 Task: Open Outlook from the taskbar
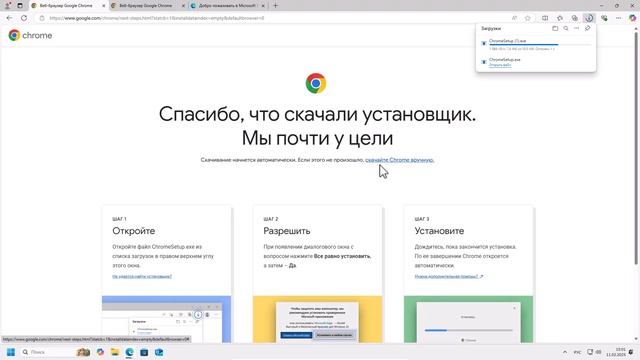coord(159,352)
